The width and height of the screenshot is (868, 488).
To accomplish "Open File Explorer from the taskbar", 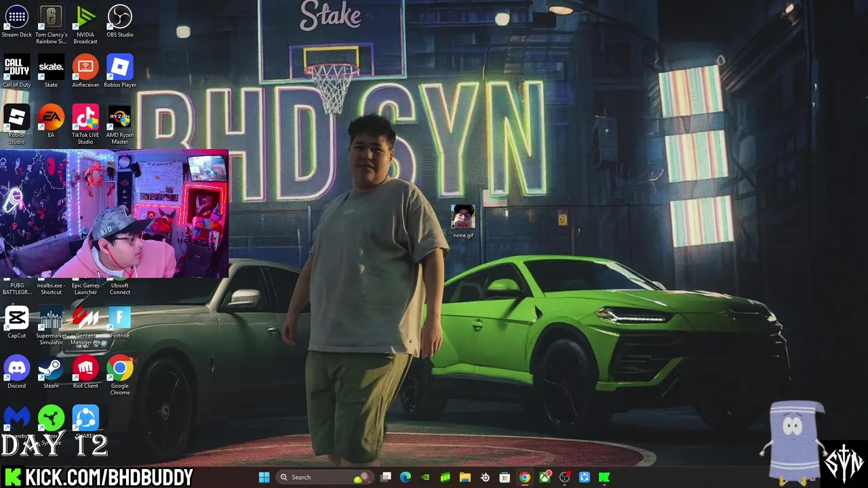I will pyautogui.click(x=465, y=477).
